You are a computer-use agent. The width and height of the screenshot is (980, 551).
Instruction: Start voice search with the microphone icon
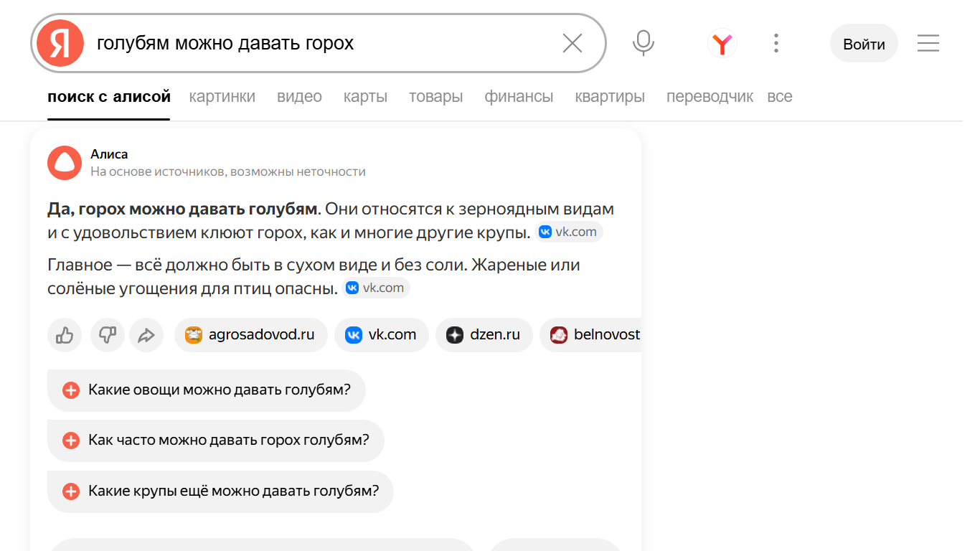coord(643,44)
